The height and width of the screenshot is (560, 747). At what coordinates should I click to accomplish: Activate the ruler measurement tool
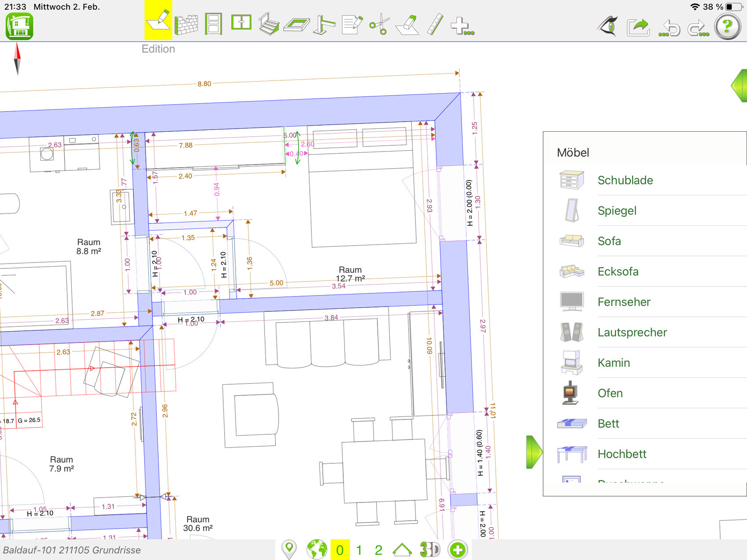(435, 25)
